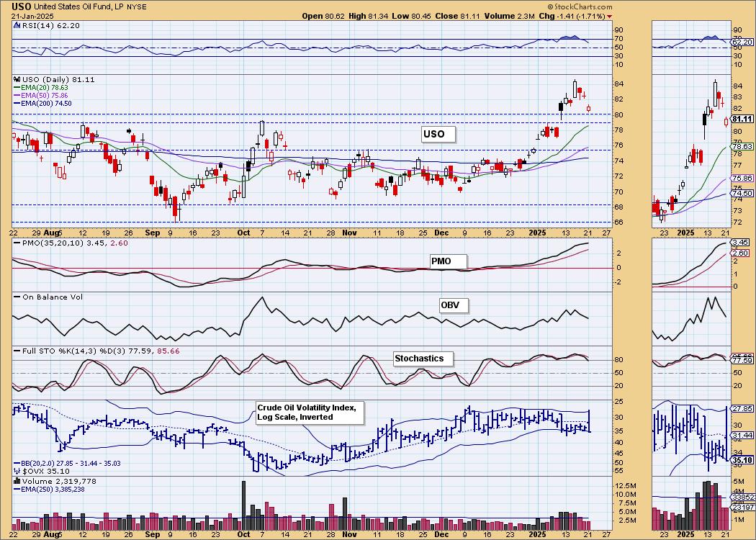Screen dimensions: 756x540
Task: Click the 'EMA(200) 74.50' legend
Action: click(x=43, y=103)
